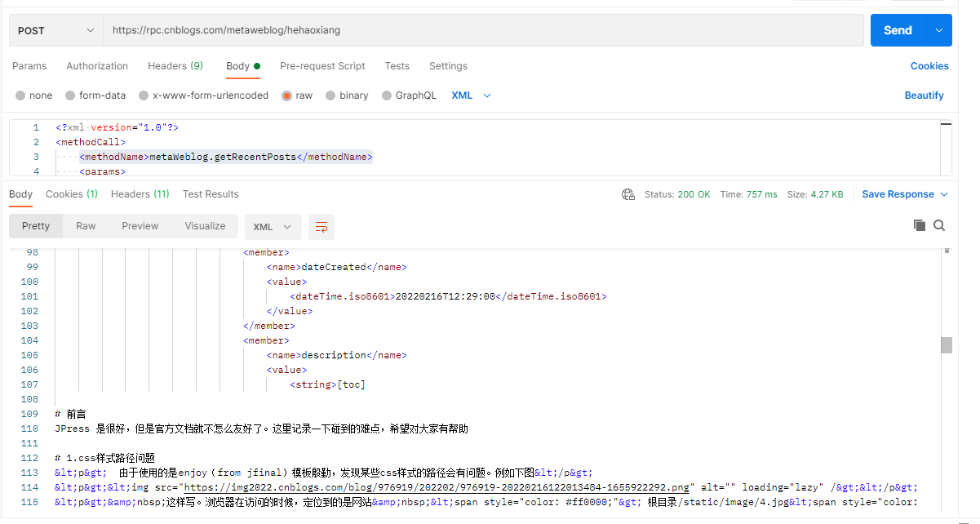Switch to Preview response view
This screenshot has height=524, width=980.
(x=140, y=226)
